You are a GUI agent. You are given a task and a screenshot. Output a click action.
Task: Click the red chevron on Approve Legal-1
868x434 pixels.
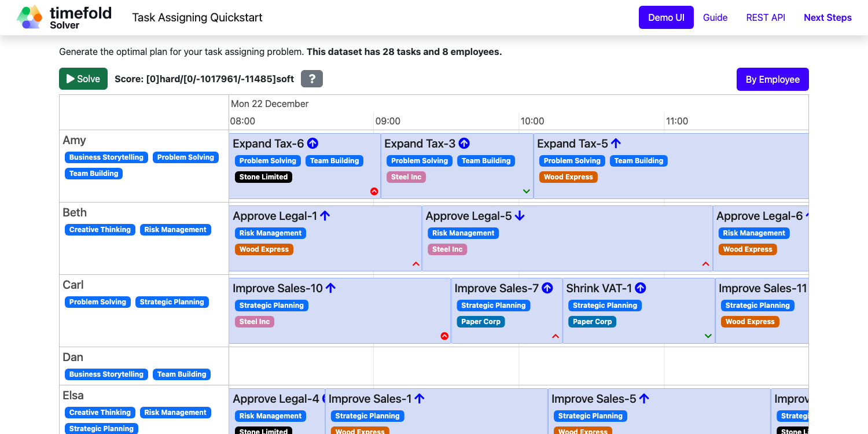415,264
